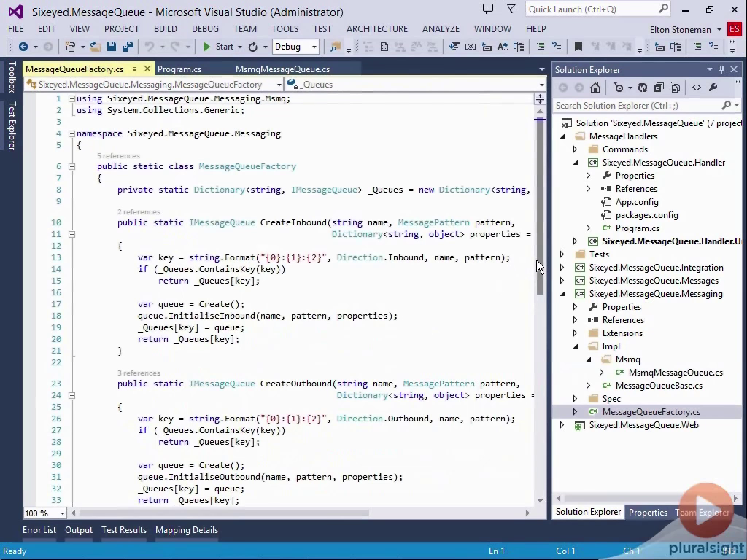Click the '3 references' CodeLens link
The image size is (747, 560).
[139, 373]
